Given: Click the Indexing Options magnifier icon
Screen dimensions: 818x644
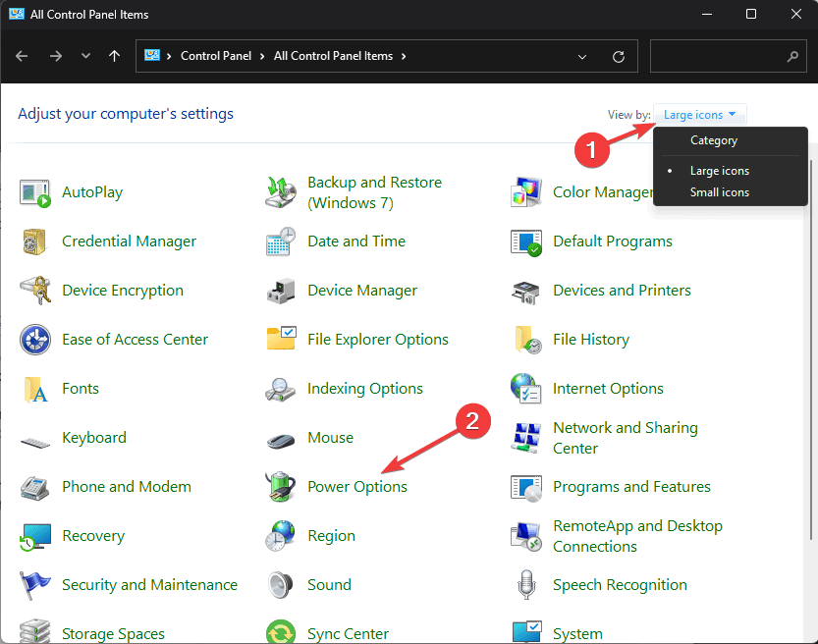Looking at the screenshot, I should tap(281, 389).
